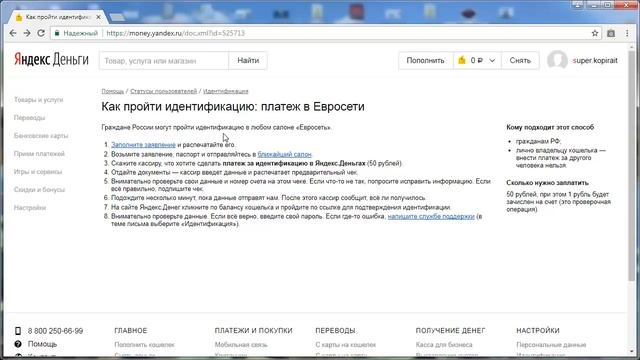Click the browser forward arrow
Image resolution: width=640 pixels, height=360 pixels.
click(27, 33)
